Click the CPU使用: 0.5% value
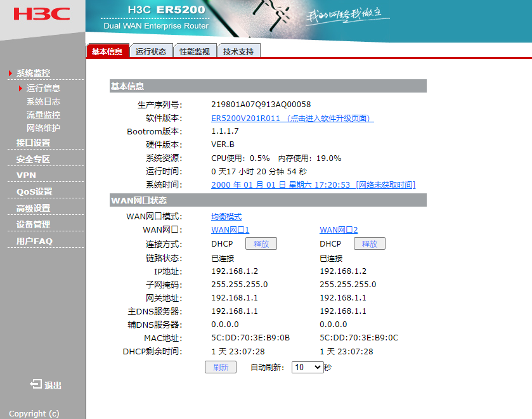This screenshot has height=419, width=532. [x=240, y=158]
